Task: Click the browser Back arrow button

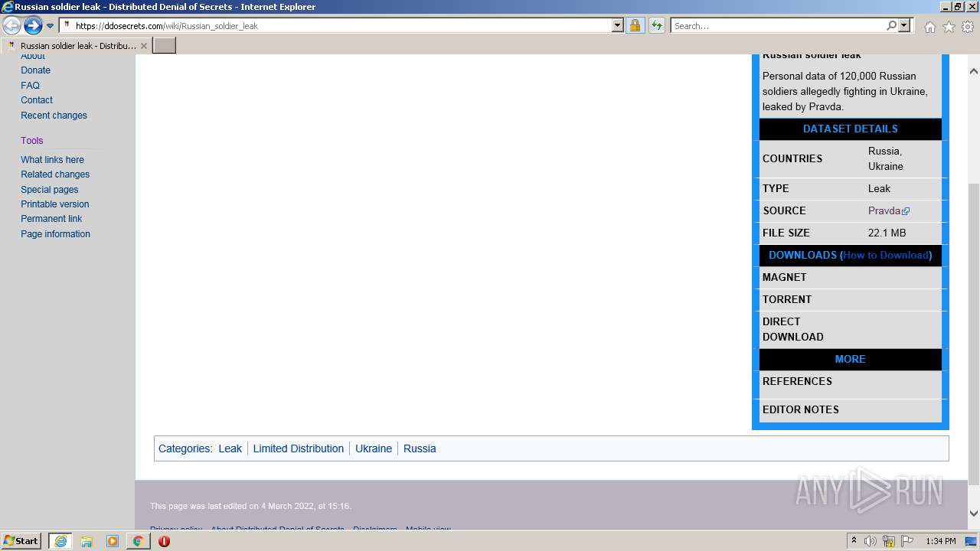Action: coord(12,26)
